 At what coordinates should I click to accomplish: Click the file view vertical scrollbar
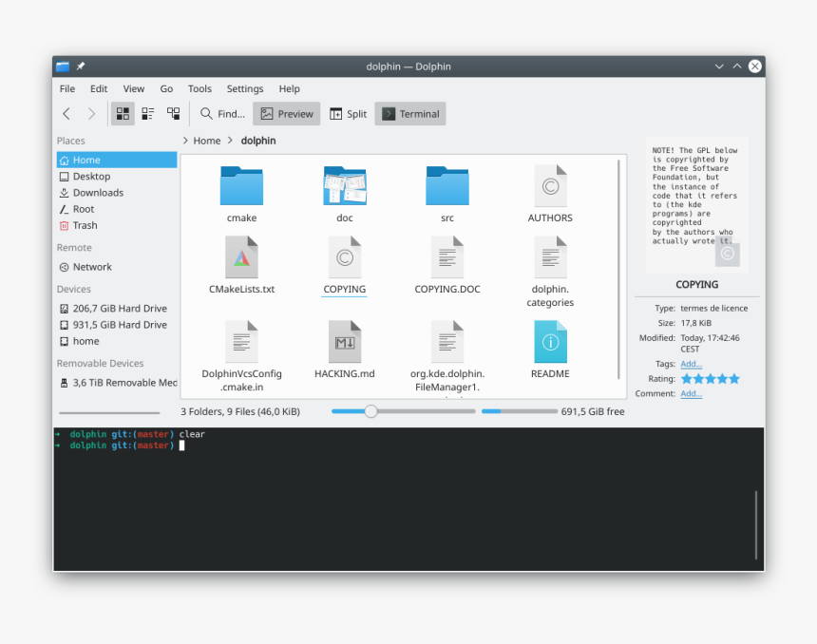[x=618, y=270]
